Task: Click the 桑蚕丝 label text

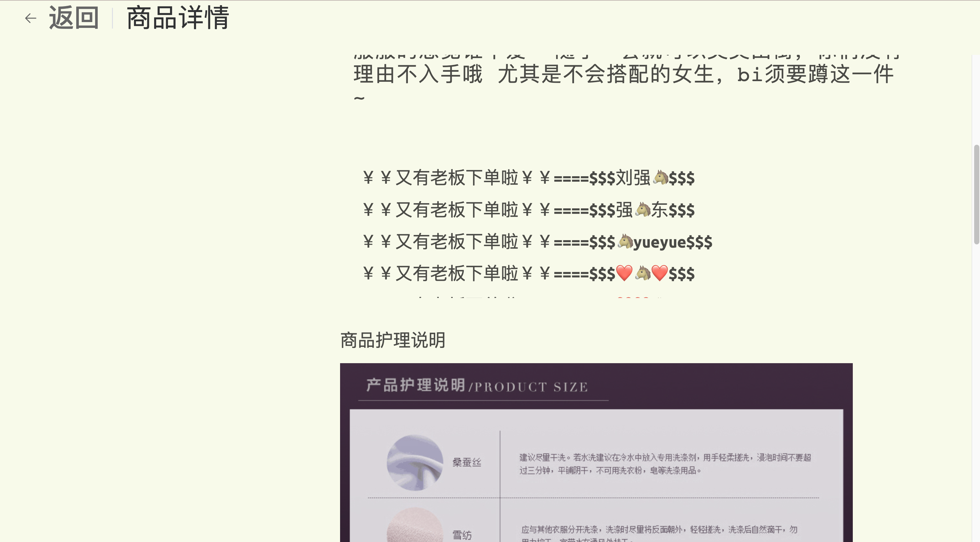Action: [467, 462]
